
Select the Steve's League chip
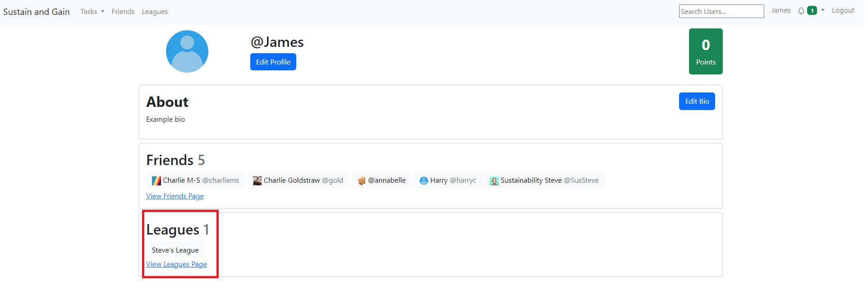pyautogui.click(x=175, y=250)
